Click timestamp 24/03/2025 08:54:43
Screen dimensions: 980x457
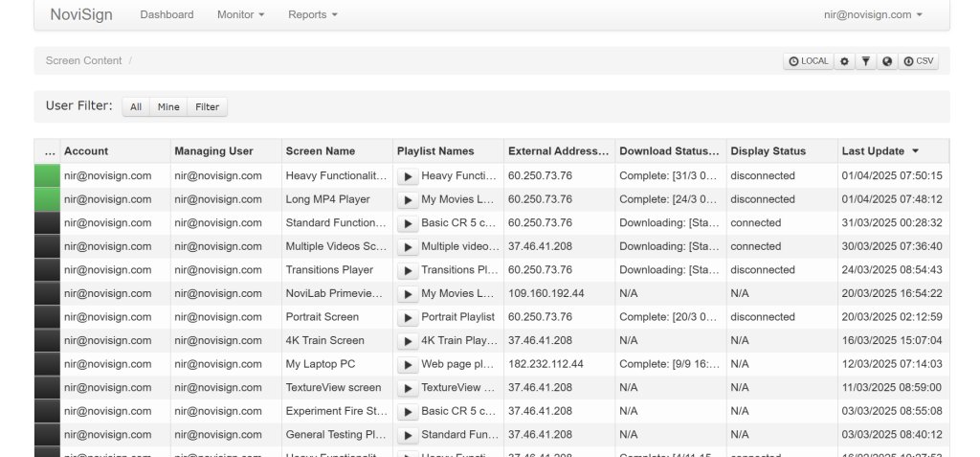[892, 270]
